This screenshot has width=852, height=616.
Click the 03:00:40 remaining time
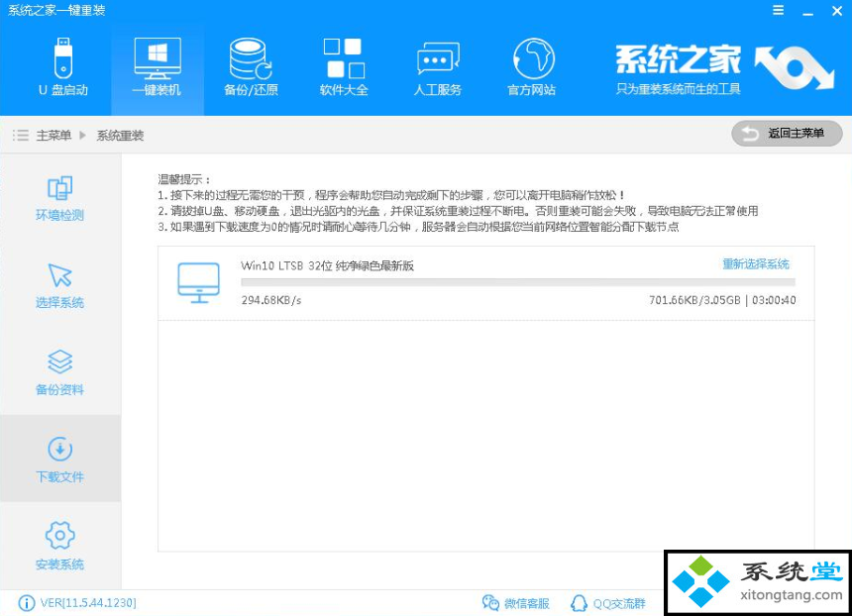774,300
